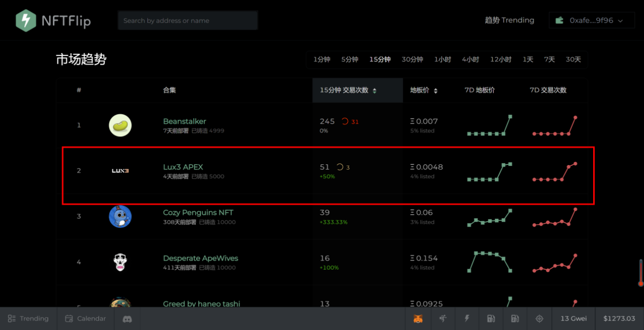Open the Calendar tab in bottom bar
The width and height of the screenshot is (644, 330).
click(x=86, y=318)
